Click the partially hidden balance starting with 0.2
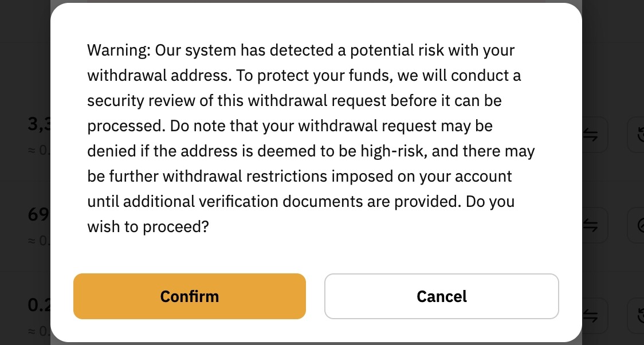The height and width of the screenshot is (345, 644). [39, 304]
